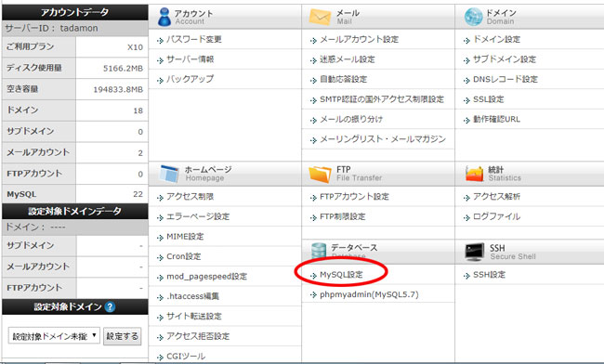Viewport: 604px width, 364px height.
Task: Click the blue help question mark icon
Action: (110, 306)
